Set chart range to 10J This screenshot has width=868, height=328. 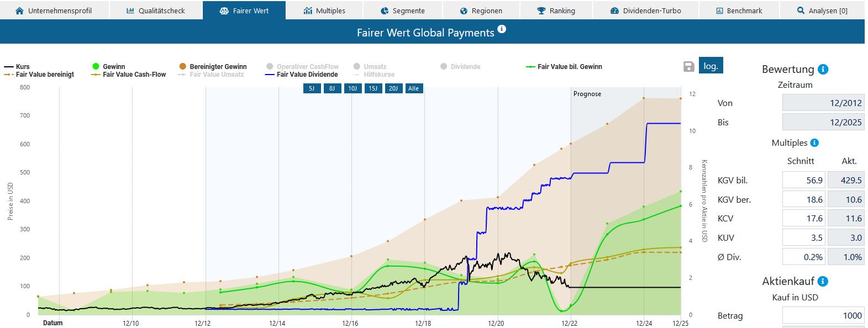point(353,88)
